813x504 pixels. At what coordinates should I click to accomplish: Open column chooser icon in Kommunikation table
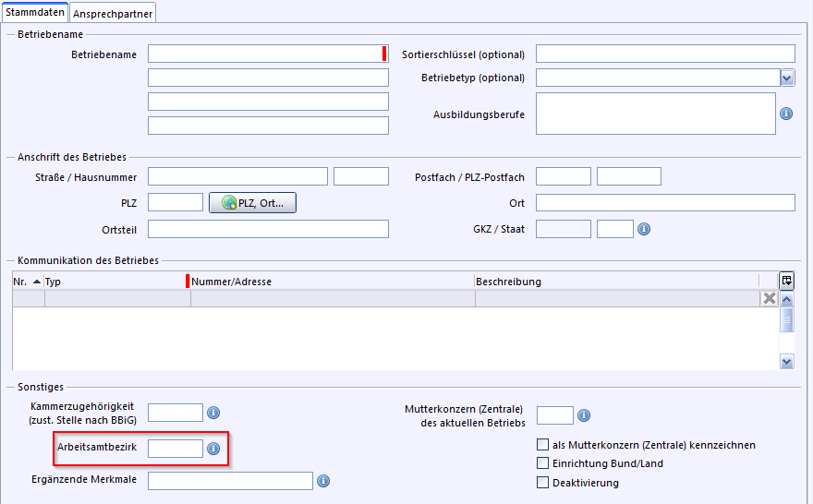point(786,281)
